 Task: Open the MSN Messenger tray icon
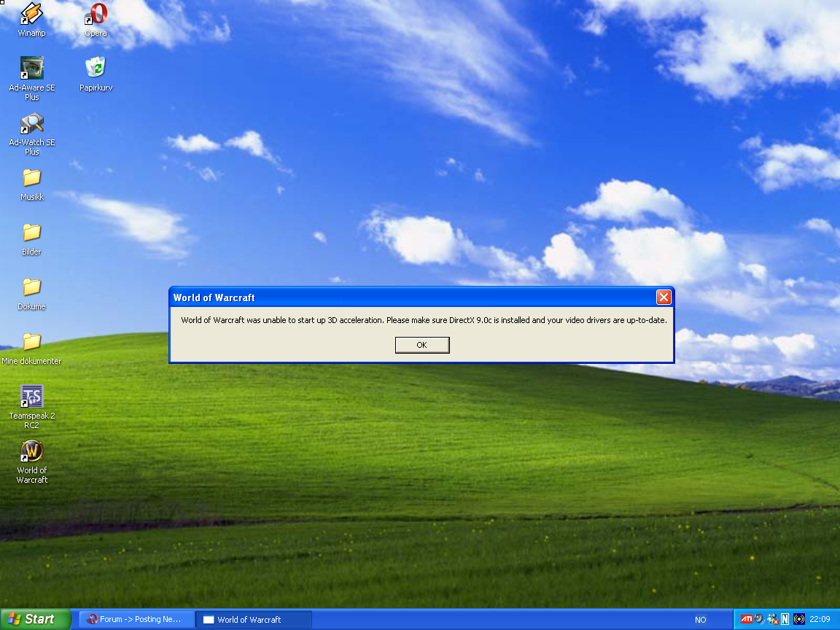tap(772, 619)
